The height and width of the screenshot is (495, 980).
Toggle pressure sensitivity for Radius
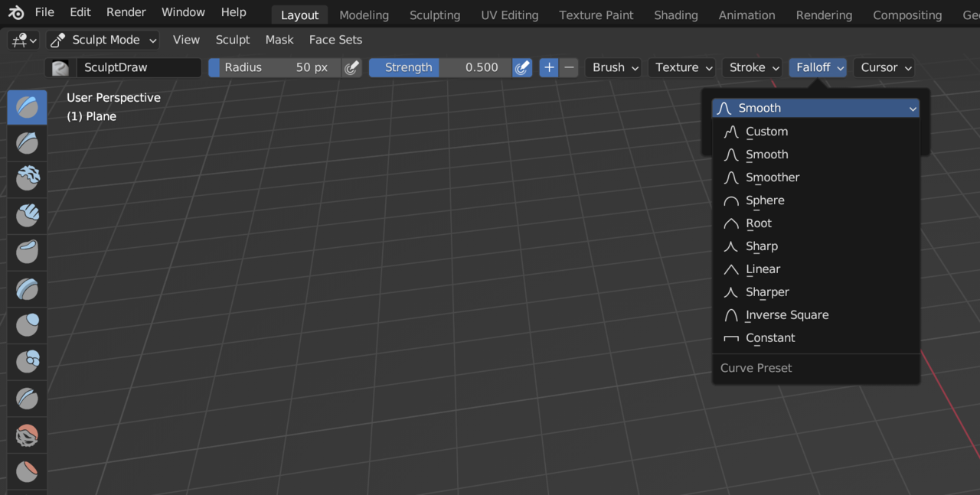tap(351, 67)
